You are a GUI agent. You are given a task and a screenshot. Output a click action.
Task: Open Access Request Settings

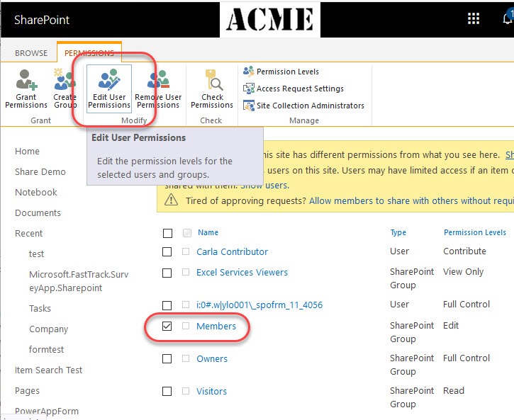coord(300,89)
